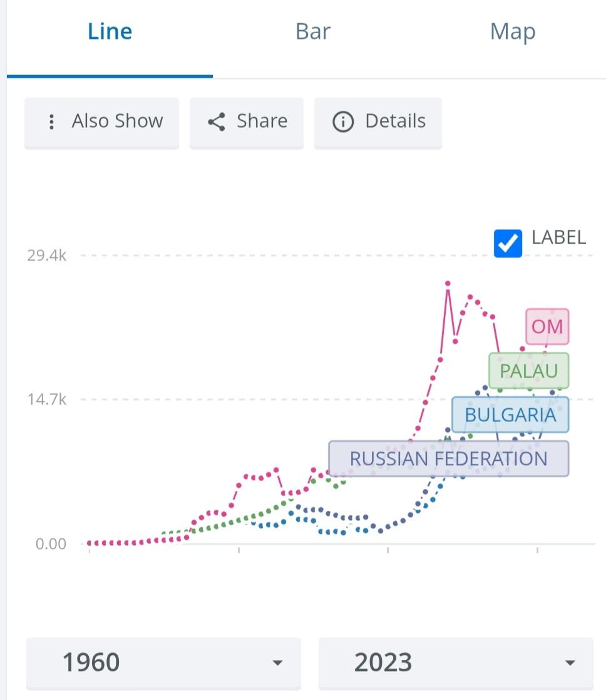Viewport: 606px width, 700px height.
Task: Click the highest pink peak data point
Action: (448, 284)
